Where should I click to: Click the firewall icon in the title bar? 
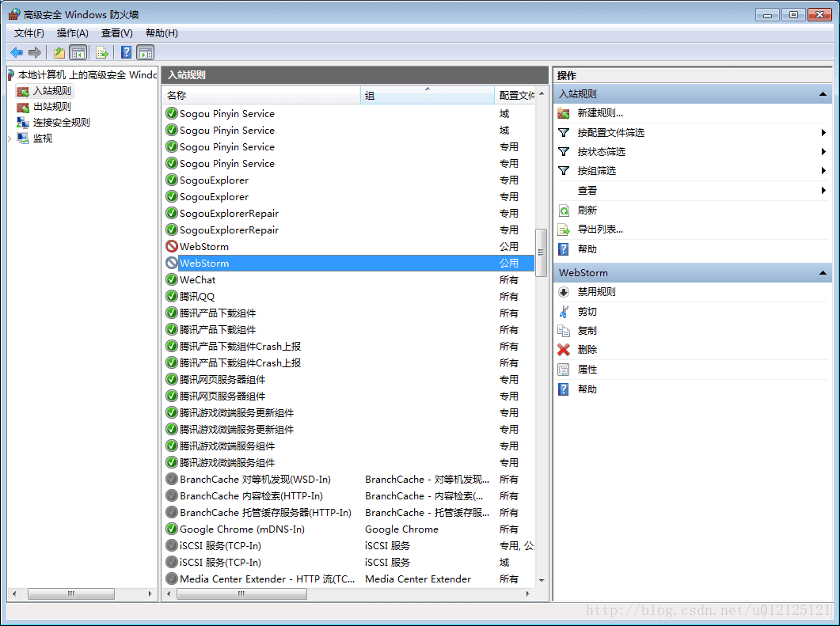tap(14, 14)
